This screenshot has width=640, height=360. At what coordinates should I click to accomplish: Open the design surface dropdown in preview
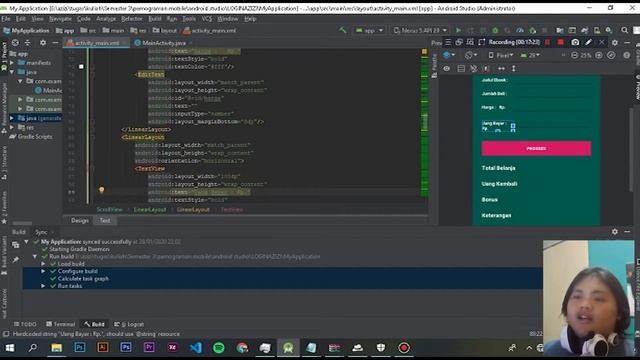click(x=449, y=55)
